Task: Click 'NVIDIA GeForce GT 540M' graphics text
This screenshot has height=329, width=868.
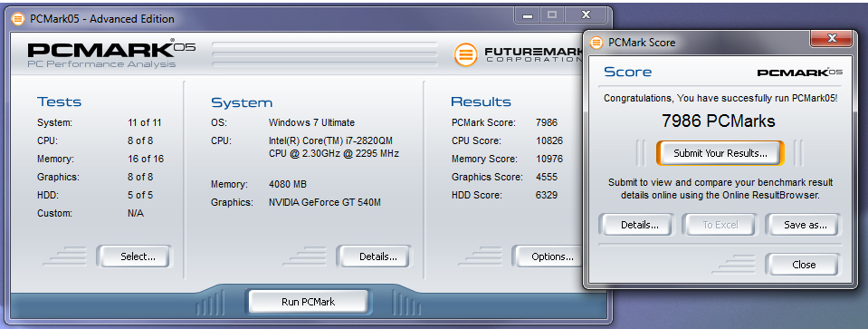Action: (x=324, y=202)
